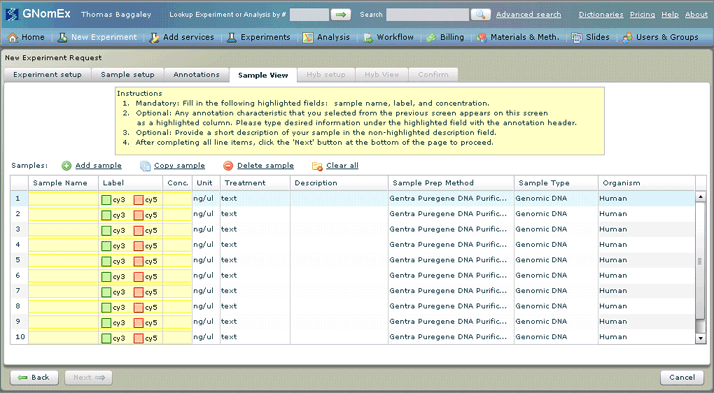Open the Analysis section
Screen dimensions: 714x393
pyautogui.click(x=326, y=37)
